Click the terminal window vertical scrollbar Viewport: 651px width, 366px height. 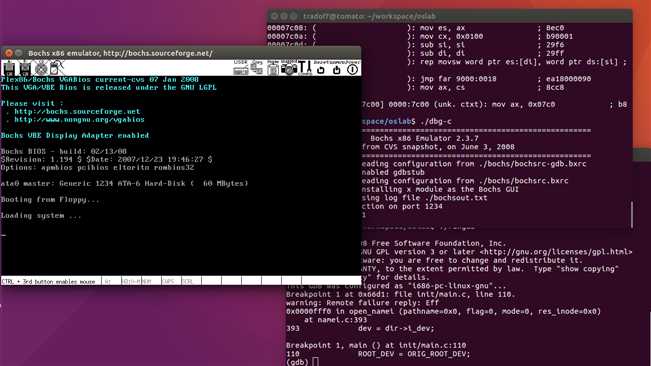click(631, 215)
